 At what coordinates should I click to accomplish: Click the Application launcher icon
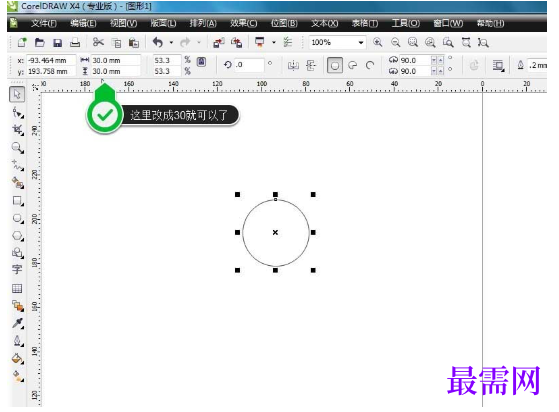(260, 42)
